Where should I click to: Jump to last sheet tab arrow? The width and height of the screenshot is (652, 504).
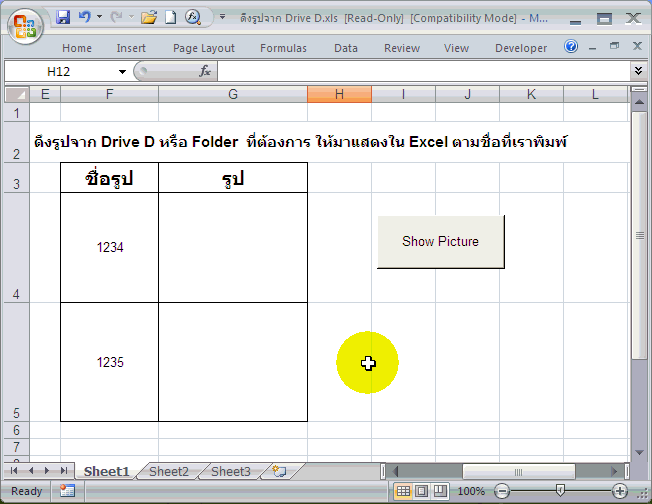pos(63,471)
